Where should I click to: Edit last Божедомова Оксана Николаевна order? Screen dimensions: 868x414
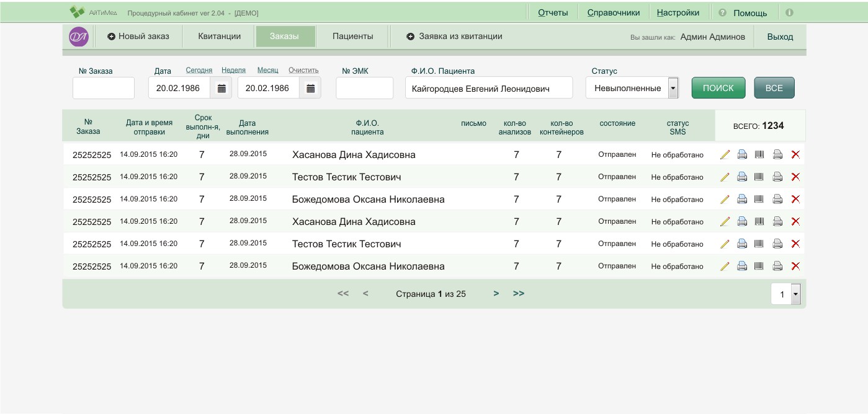[725, 266]
